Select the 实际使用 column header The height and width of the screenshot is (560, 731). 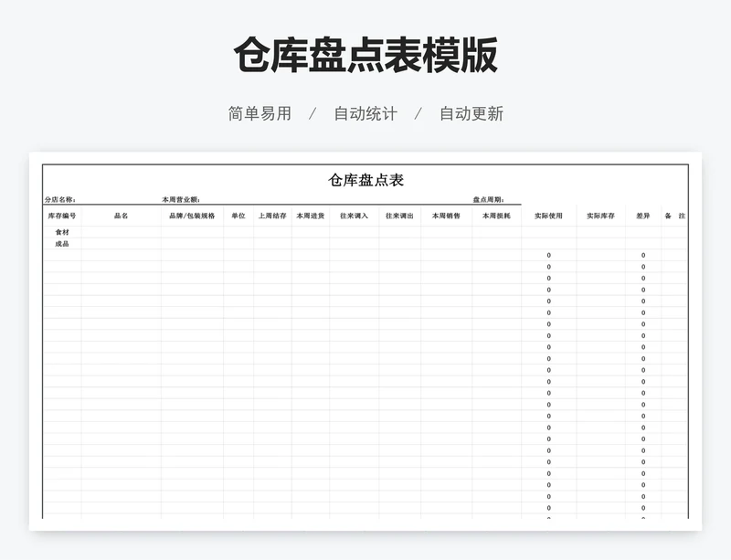coord(549,216)
